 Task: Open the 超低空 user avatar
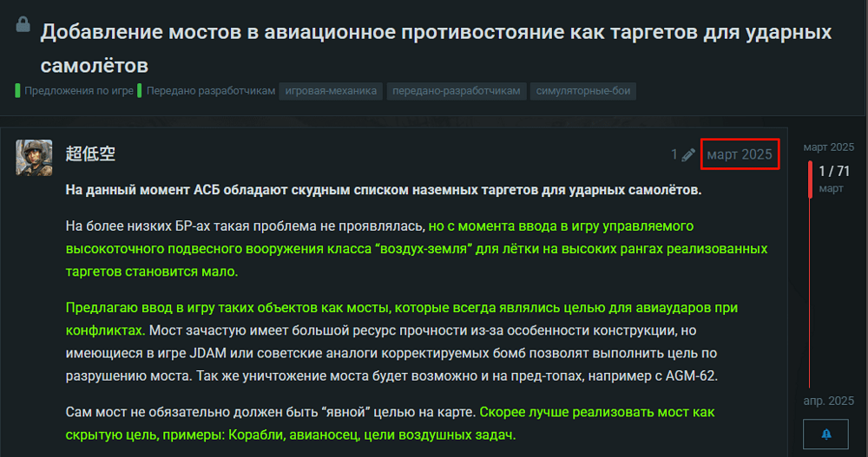pyautogui.click(x=34, y=158)
